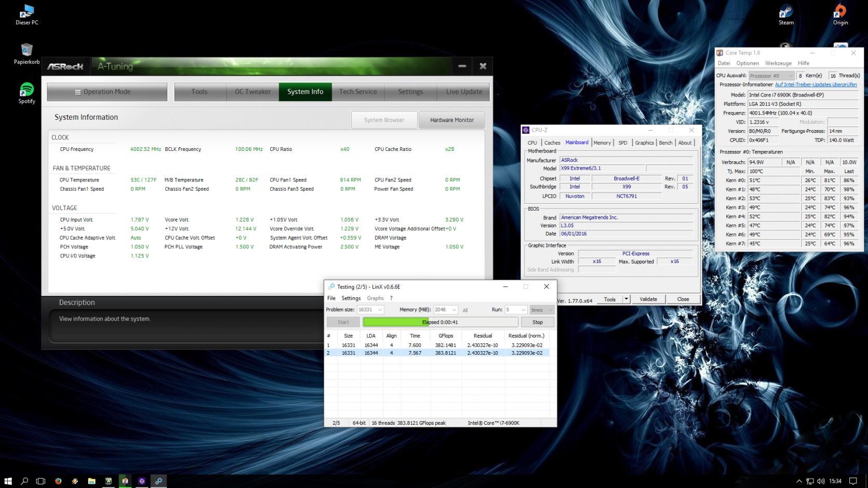Close the A-Tuning window
The height and width of the screenshot is (488, 868).
click(483, 66)
